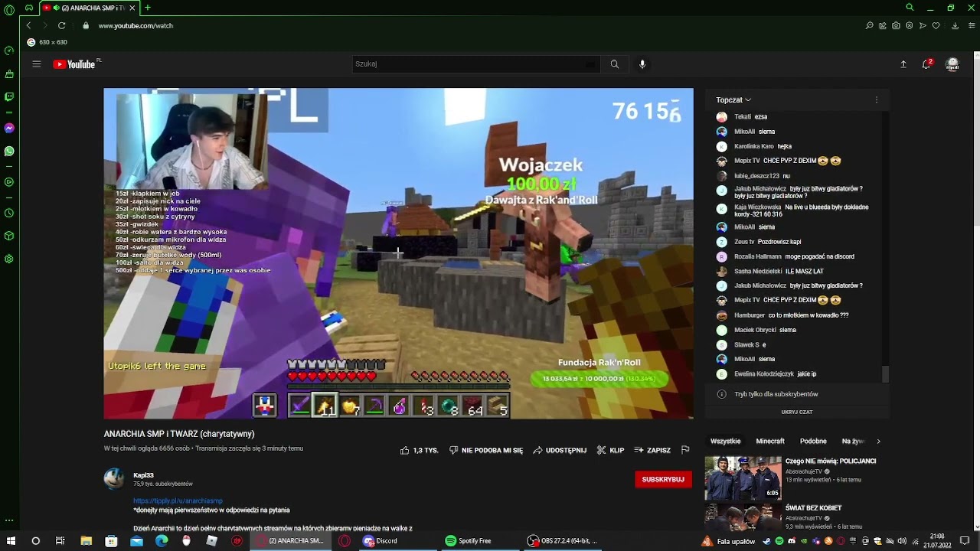980x551 pixels.
Task: Open the 630 × 630 Google bookmark
Action: (47, 42)
